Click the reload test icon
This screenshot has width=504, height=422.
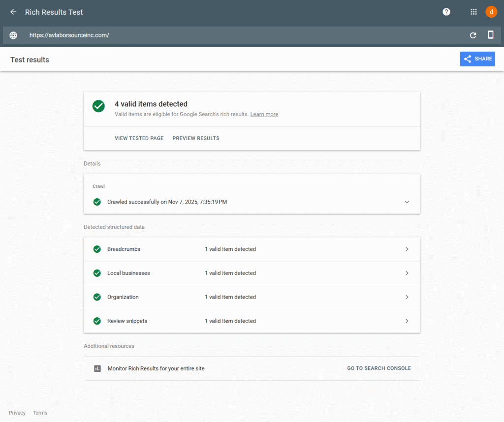coord(473,35)
